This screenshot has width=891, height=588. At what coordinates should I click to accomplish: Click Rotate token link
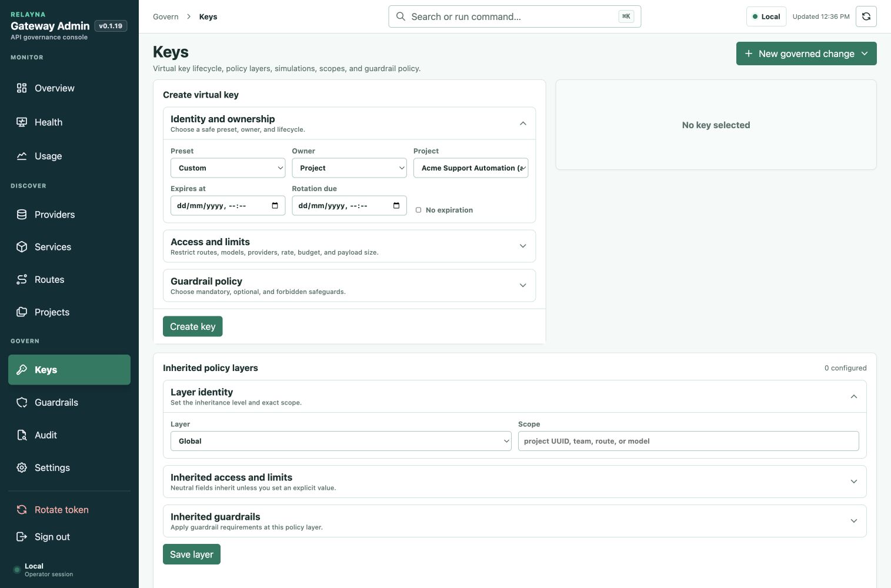coord(69,510)
